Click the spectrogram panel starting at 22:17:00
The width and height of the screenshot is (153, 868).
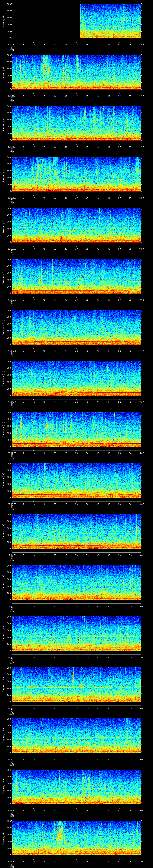point(76,685)
